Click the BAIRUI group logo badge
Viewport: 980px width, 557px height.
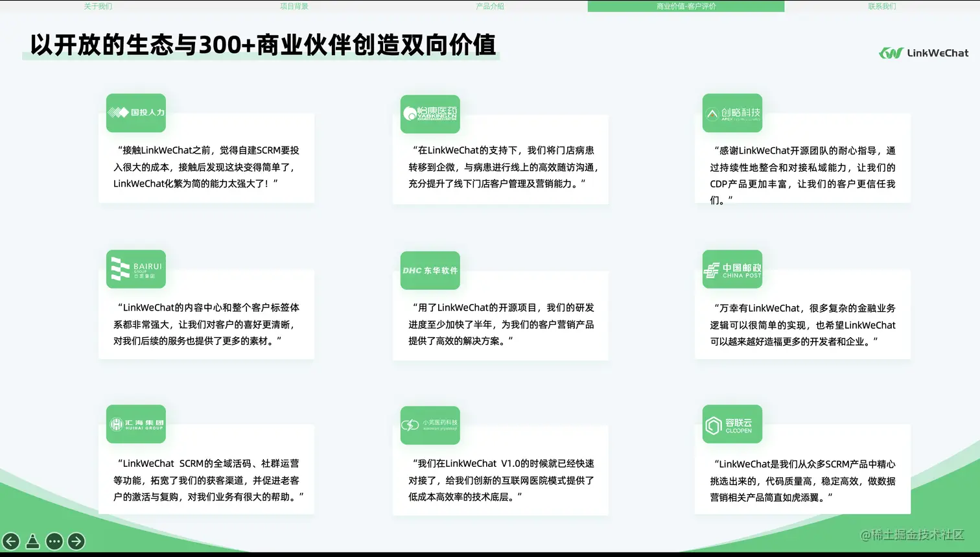coord(136,269)
